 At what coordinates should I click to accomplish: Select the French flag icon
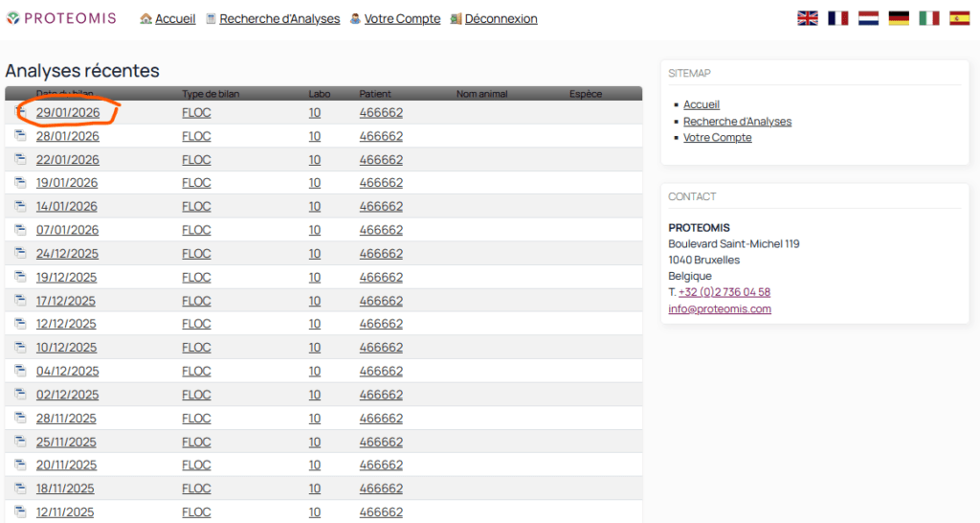click(x=838, y=18)
